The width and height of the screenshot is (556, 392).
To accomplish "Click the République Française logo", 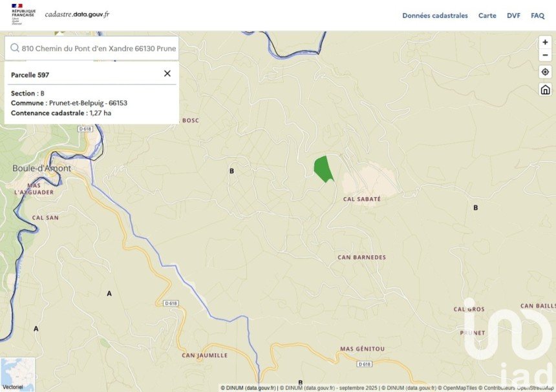I will [x=23, y=14].
